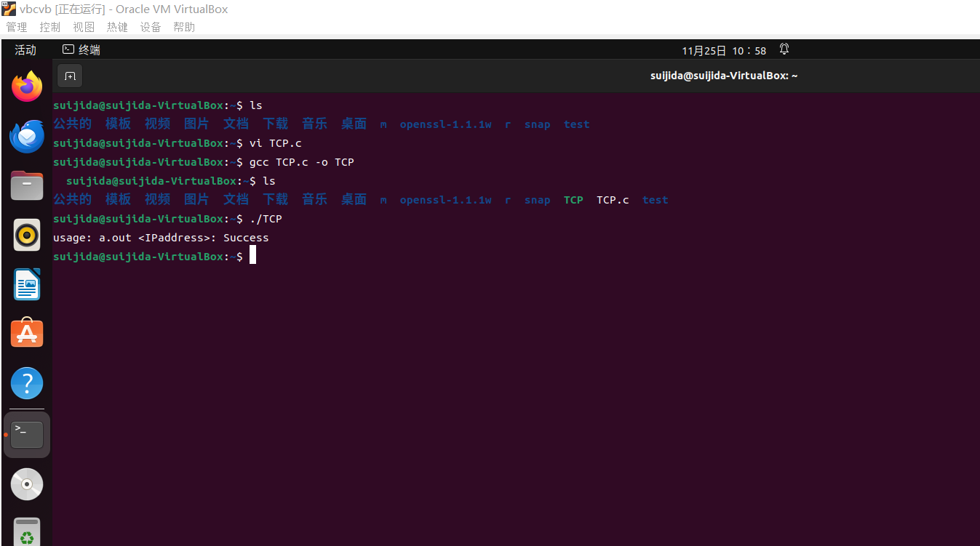This screenshot has width=980, height=546.
Task: Open the 管理 menu in VirtualBox
Action: point(17,27)
